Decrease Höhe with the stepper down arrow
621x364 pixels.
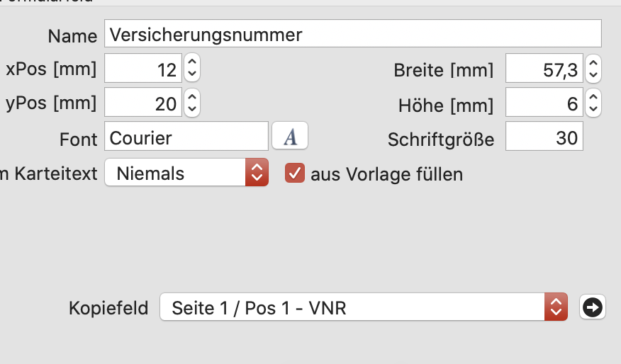593,109
